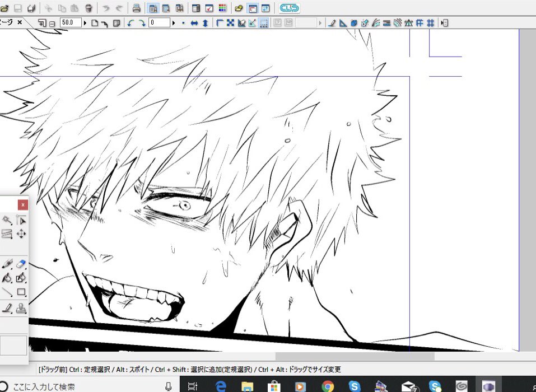Open the zoom percentage dropdown arrow
Viewport: 536px width, 392px height.
[x=85, y=23]
